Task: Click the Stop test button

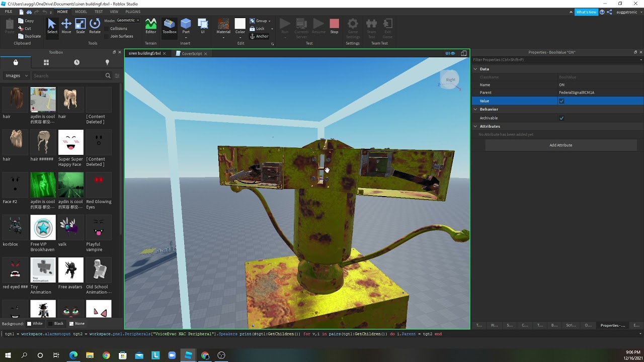Action: (x=334, y=26)
